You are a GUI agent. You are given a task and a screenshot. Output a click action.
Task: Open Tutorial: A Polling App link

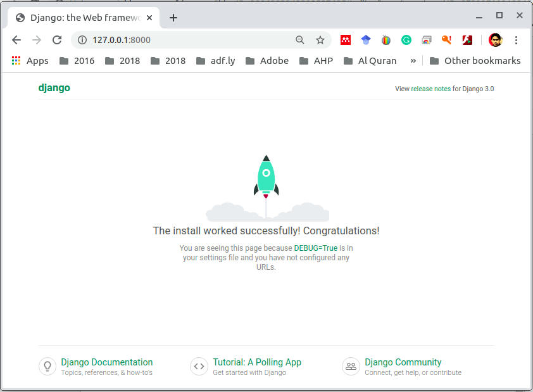[x=257, y=362]
